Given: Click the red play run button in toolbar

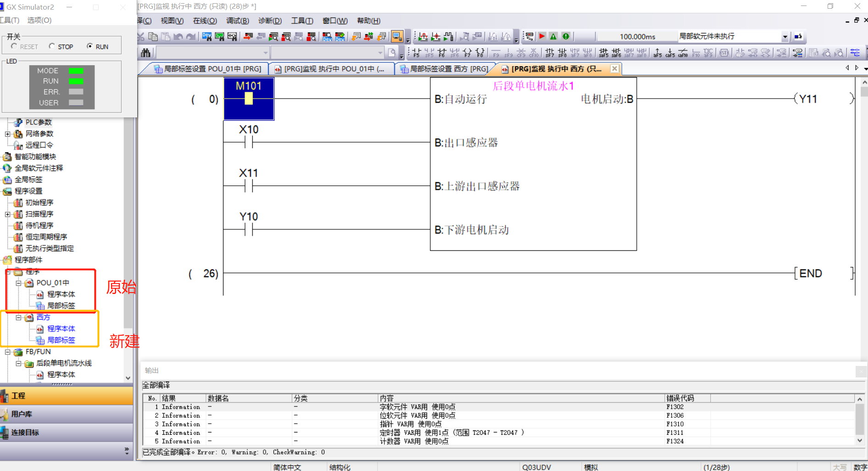Looking at the screenshot, I should tap(542, 36).
